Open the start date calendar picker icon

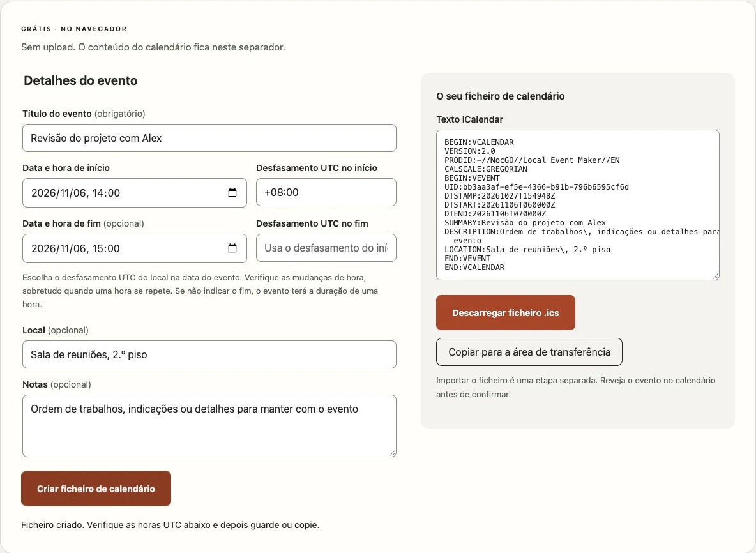pyautogui.click(x=232, y=192)
